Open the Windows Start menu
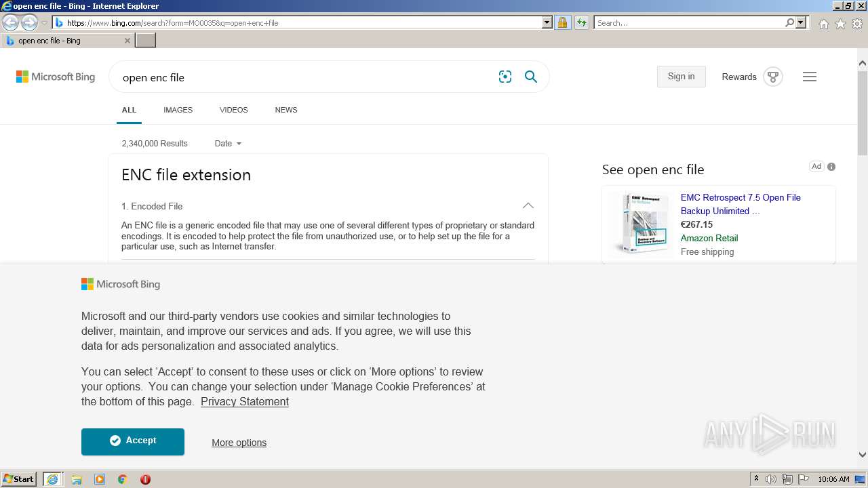Screen dimensions: 868x488 (x=19, y=479)
